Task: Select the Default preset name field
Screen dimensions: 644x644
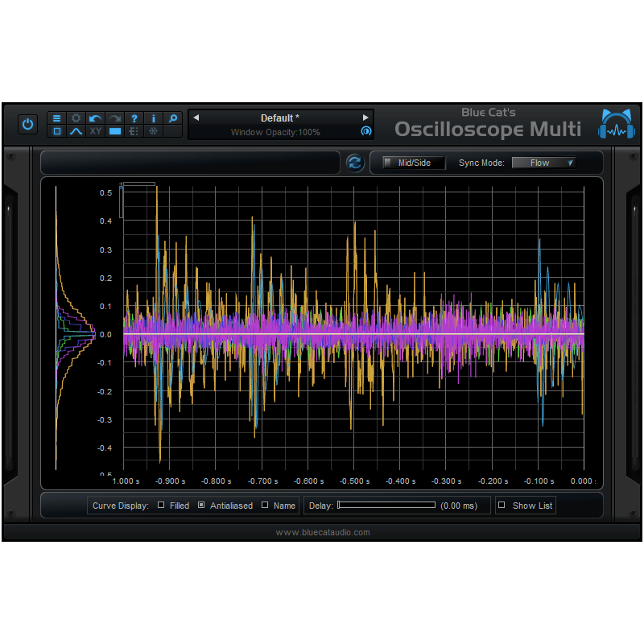Action: (280, 118)
